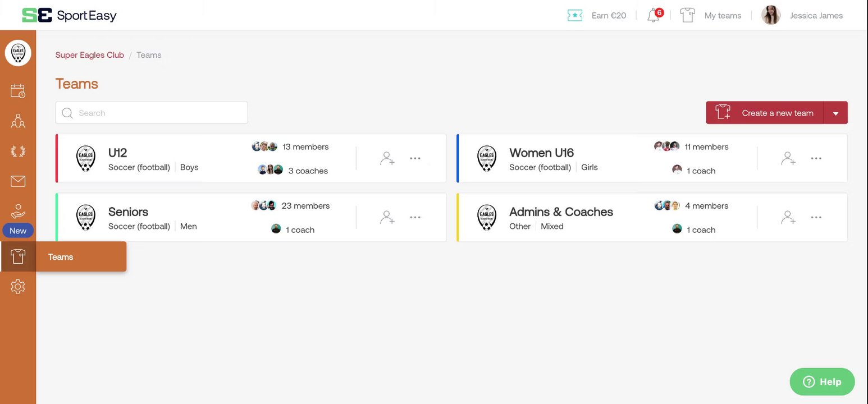Viewport: 868px width, 404px height.
Task: Open the laurel championships icon in sidebar
Action: click(18, 151)
